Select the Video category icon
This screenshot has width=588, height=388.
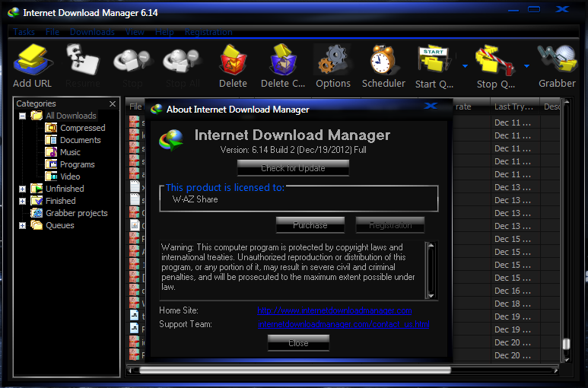tap(51, 177)
